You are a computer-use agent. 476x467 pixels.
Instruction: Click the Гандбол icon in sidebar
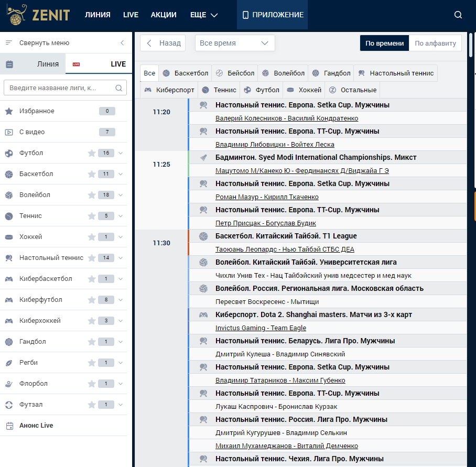[x=9, y=342]
